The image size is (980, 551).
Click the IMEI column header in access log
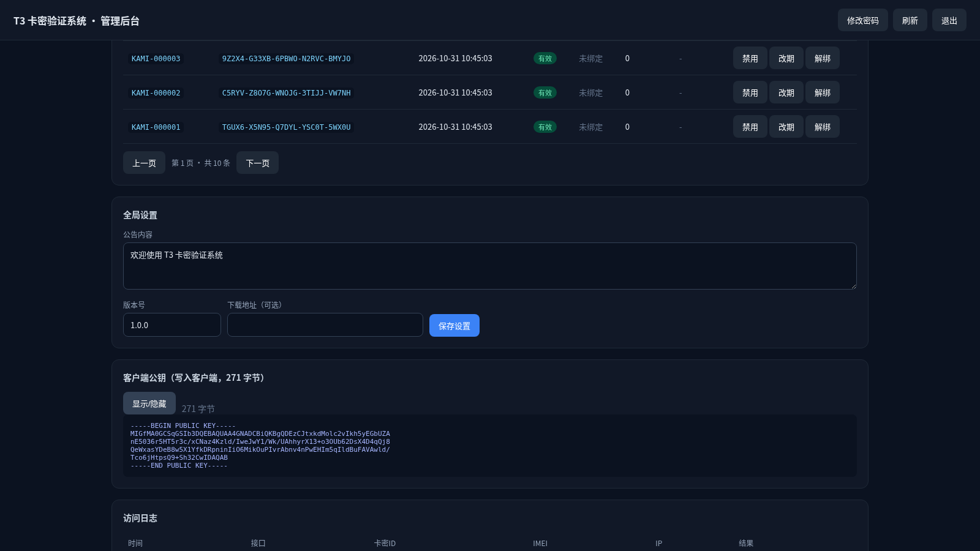pyautogui.click(x=540, y=543)
